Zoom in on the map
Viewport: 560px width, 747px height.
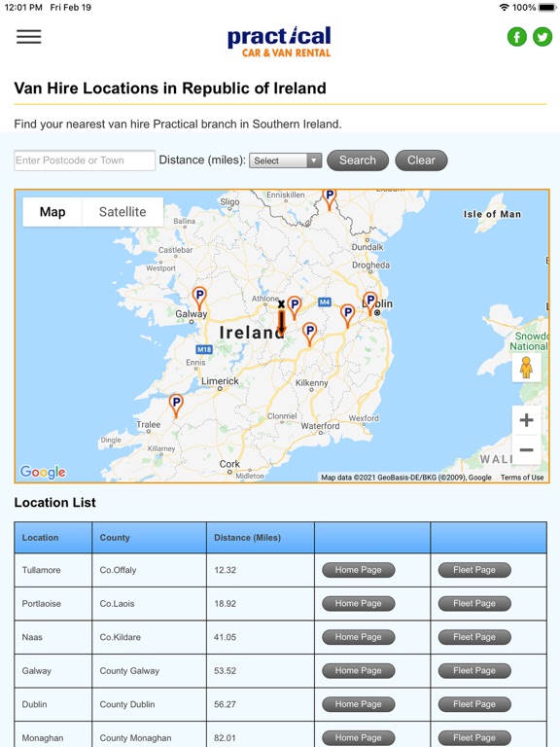pos(526,420)
